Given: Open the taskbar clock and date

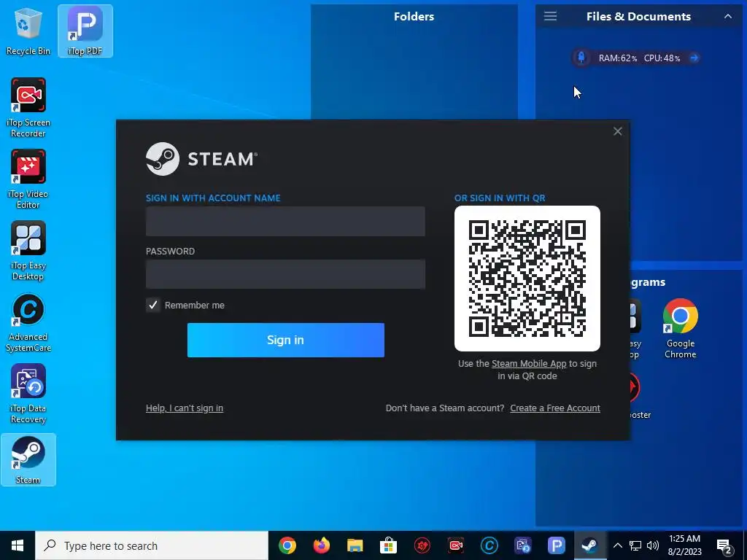Looking at the screenshot, I should pyautogui.click(x=684, y=545).
